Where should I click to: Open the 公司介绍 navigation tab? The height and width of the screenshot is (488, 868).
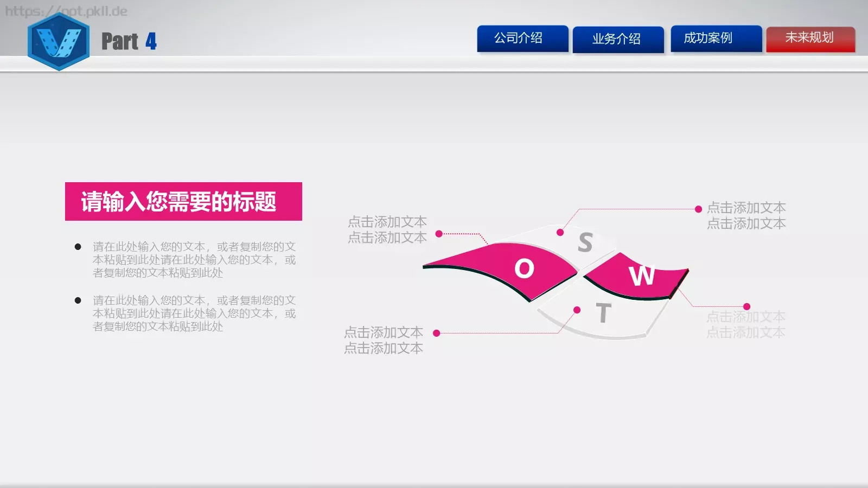click(522, 38)
